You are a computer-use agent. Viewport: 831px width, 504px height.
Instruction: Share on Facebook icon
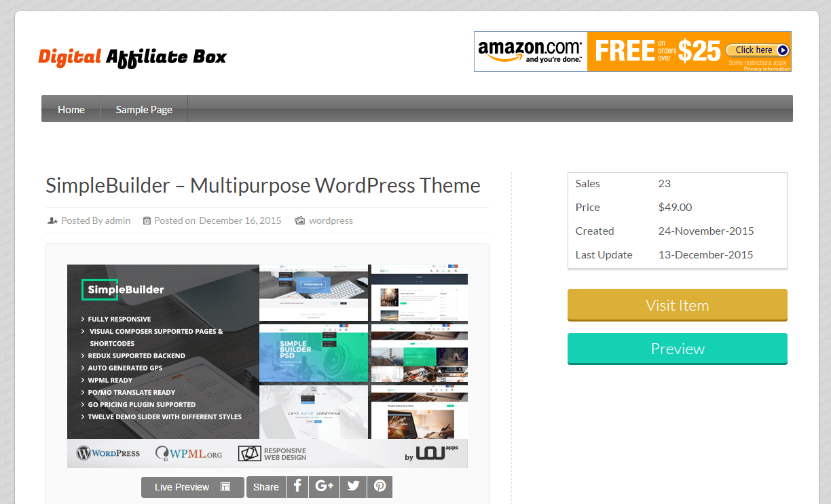click(297, 486)
